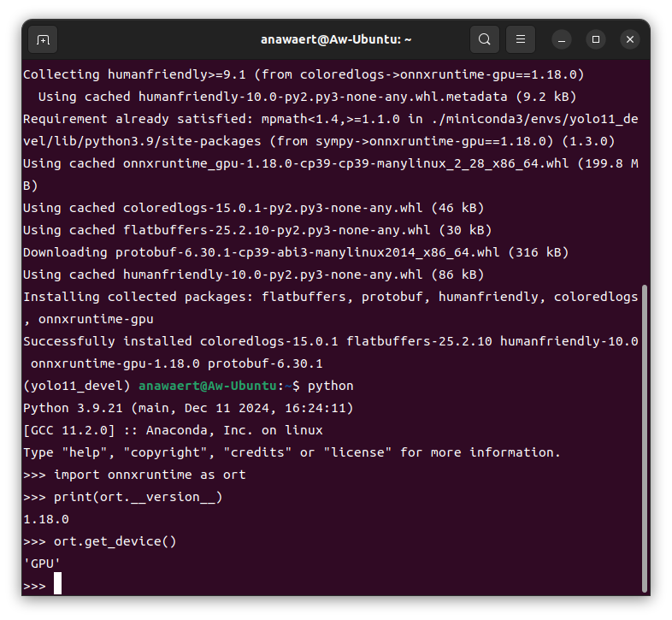Click the vertical scrollbar thumb
The height and width of the screenshot is (620, 672).
pos(645,436)
